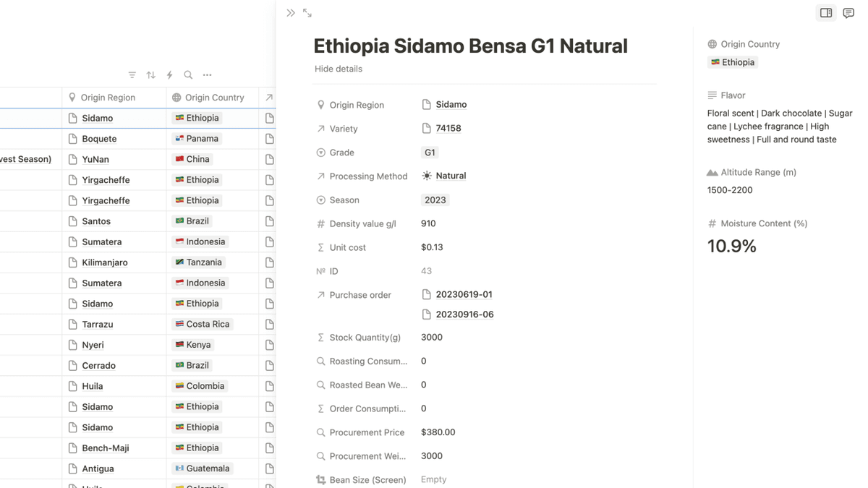This screenshot has width=868, height=488.
Task: Open the Origin Region column header menu
Action: point(108,98)
